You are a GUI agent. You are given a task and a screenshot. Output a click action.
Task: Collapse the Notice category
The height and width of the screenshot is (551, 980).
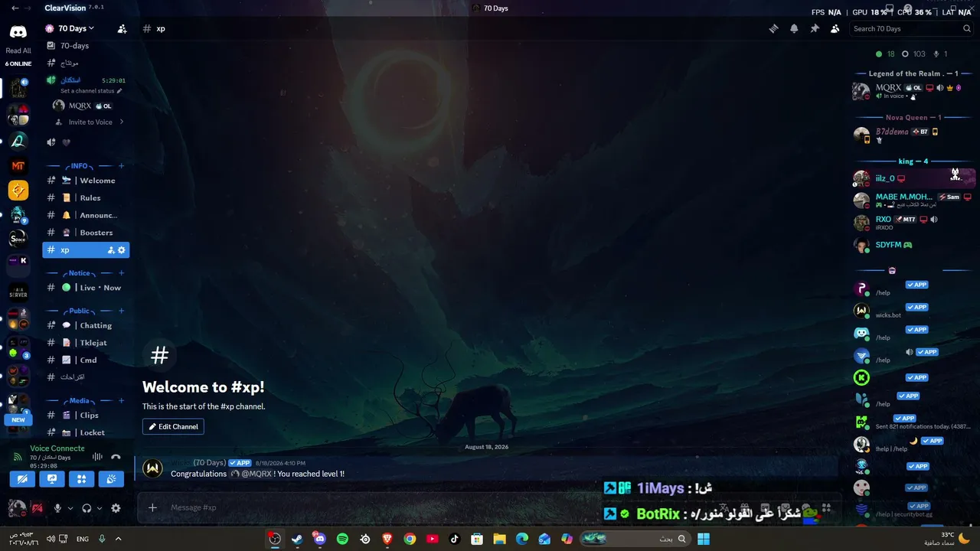[80, 273]
